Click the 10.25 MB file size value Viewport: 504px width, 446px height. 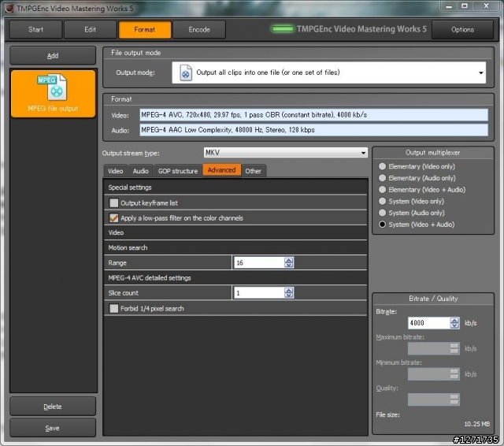pyautogui.click(x=477, y=424)
